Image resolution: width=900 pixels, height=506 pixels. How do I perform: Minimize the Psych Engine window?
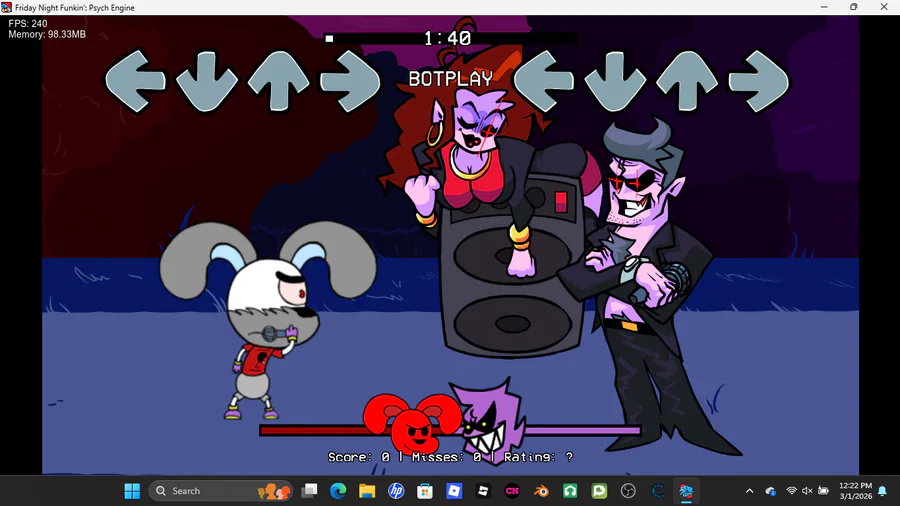pyautogui.click(x=824, y=7)
